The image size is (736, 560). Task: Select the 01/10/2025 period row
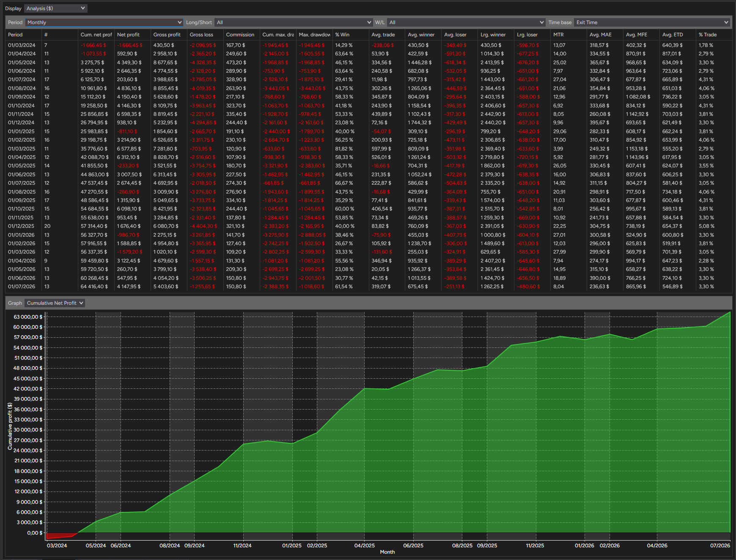pyautogui.click(x=369, y=209)
